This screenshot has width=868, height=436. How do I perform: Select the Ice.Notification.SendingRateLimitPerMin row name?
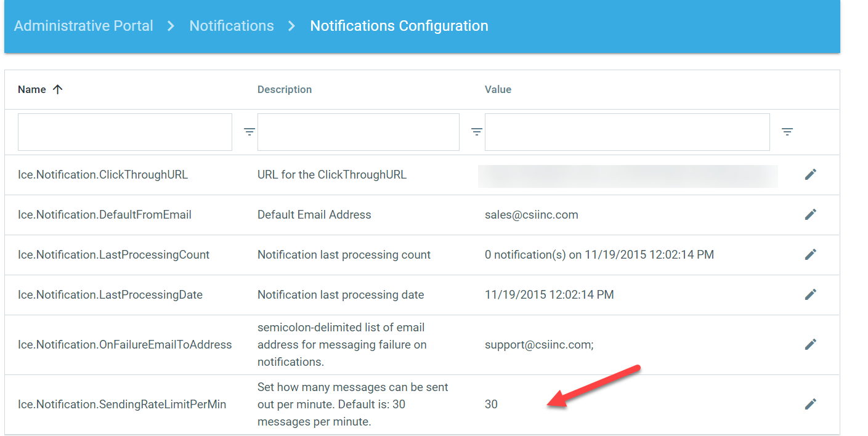(122, 405)
